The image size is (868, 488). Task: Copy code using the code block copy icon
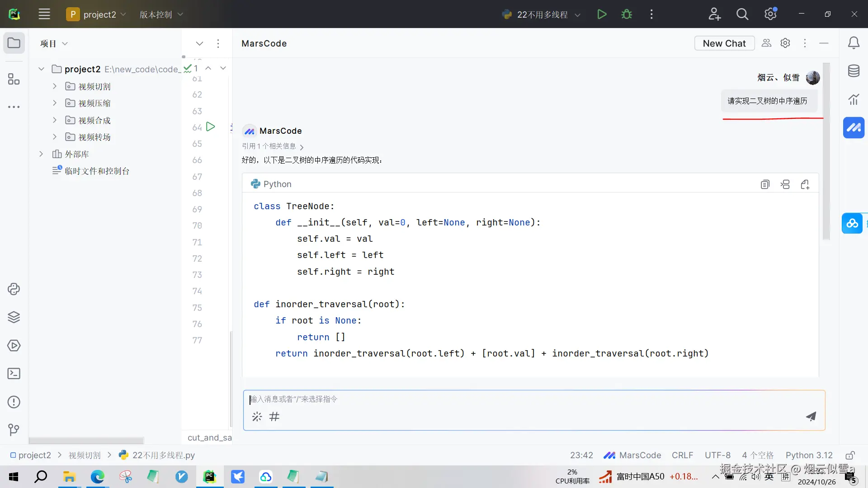(x=765, y=184)
